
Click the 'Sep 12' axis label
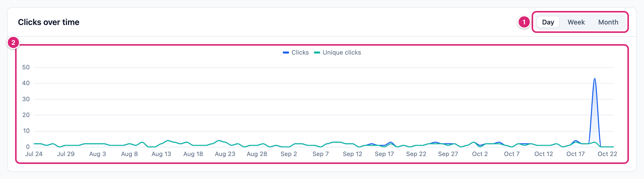pyautogui.click(x=352, y=154)
